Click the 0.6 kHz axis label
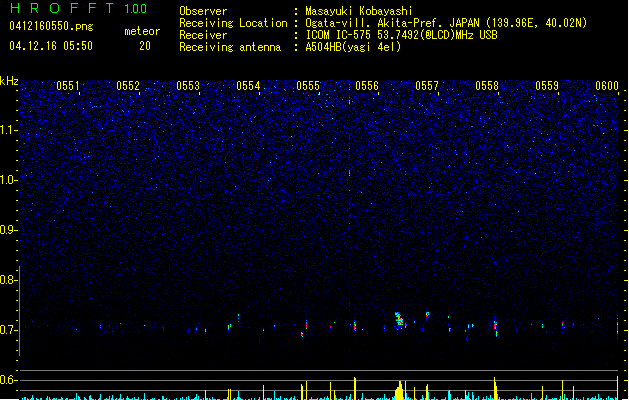The image size is (629, 400). [x=8, y=380]
